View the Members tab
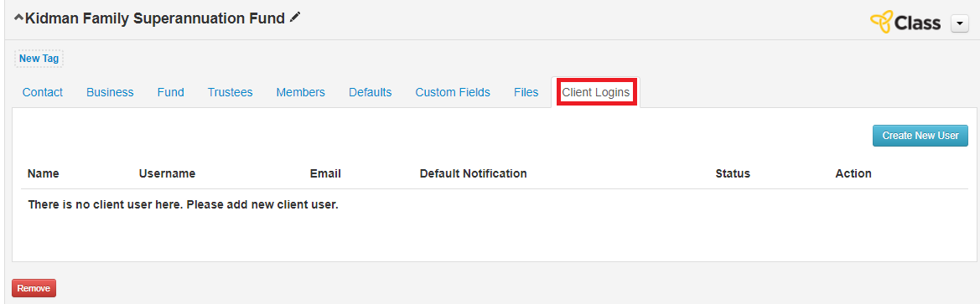 (301, 92)
